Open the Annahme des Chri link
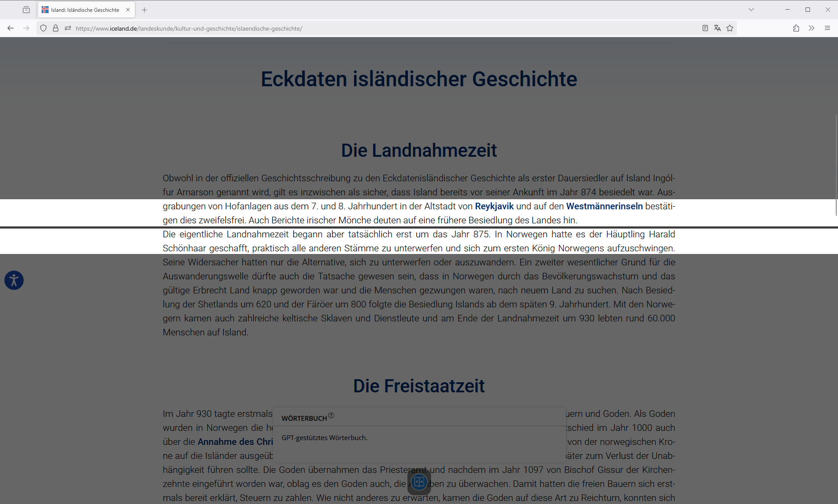 (x=235, y=442)
